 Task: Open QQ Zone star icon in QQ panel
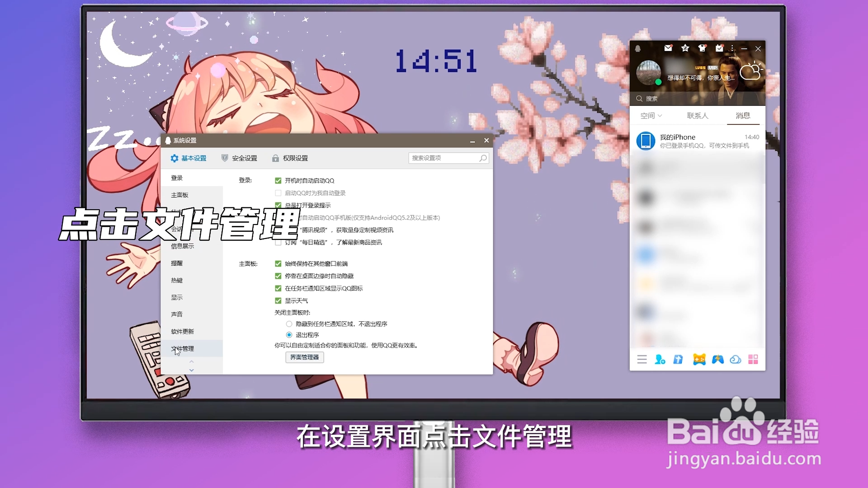(685, 48)
